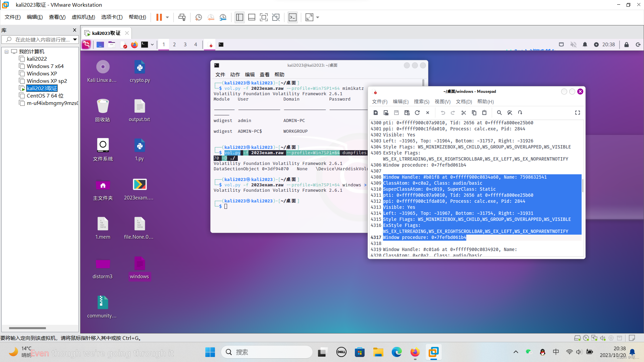Select Windows 7 x64 in library
Viewport: 644px width, 362px height.
coord(45,66)
